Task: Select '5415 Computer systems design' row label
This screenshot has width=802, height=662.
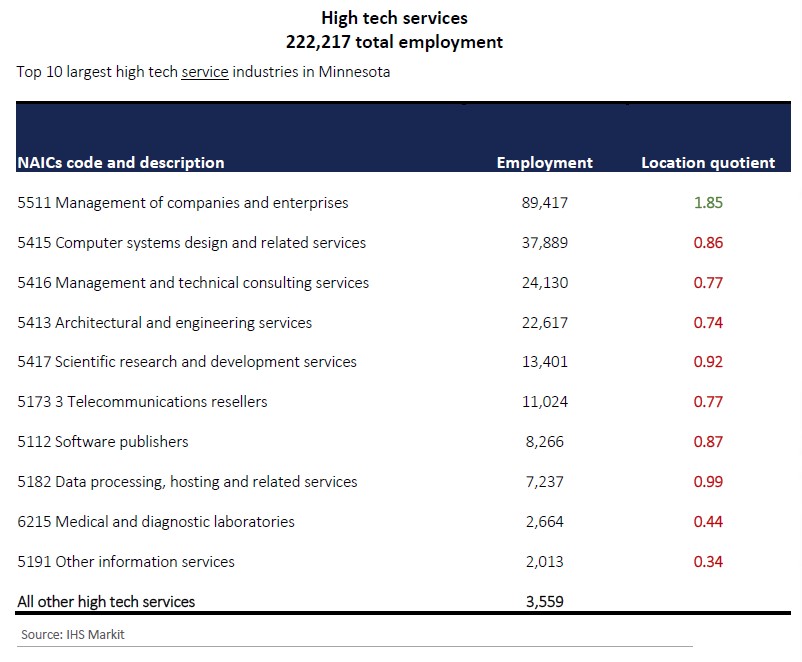Action: click(192, 243)
